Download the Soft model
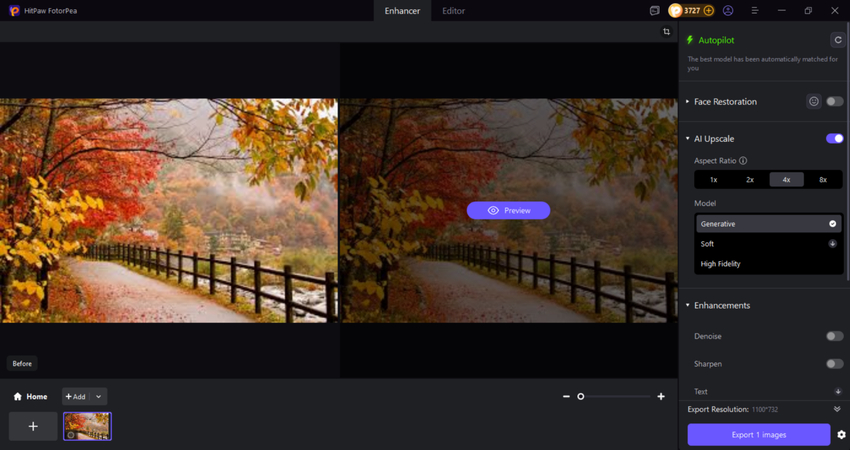This screenshot has width=850, height=450. (x=833, y=244)
